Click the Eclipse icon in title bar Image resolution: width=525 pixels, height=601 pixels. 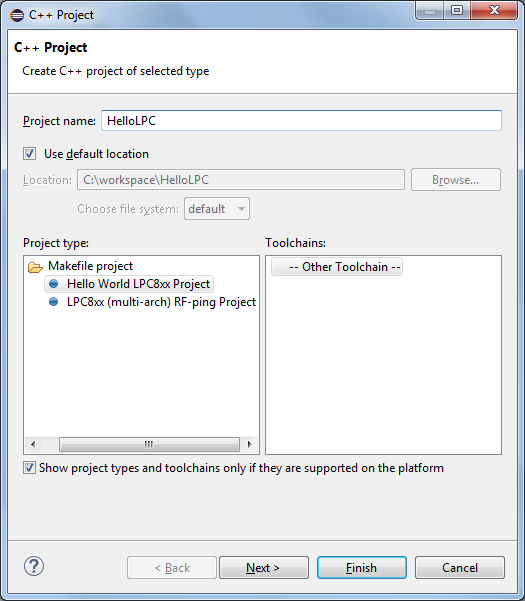pos(17,15)
